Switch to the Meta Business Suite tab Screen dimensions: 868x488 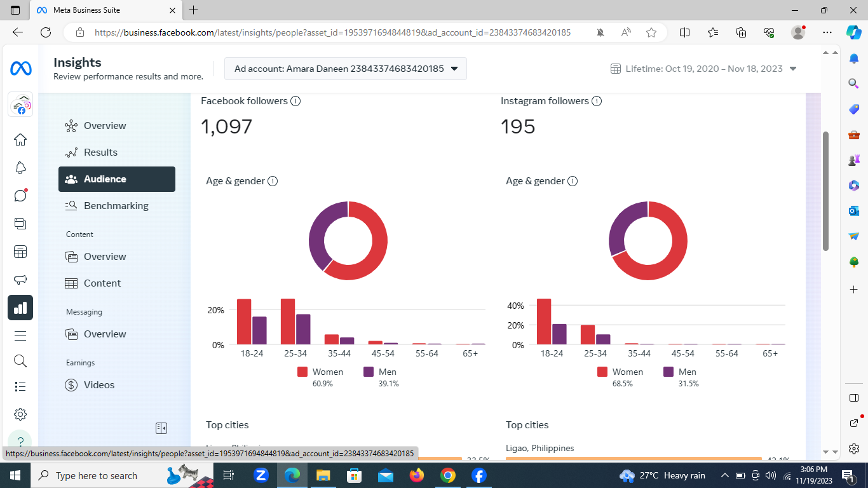106,10
